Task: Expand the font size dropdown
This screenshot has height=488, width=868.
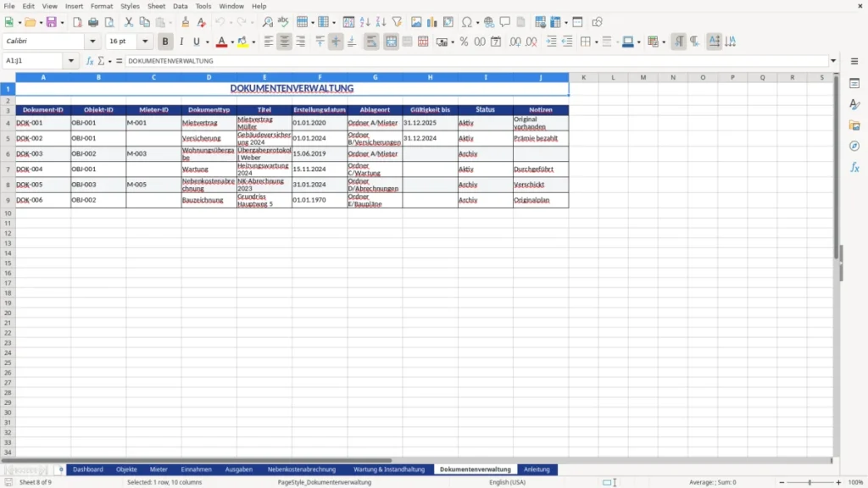Action: tap(145, 41)
